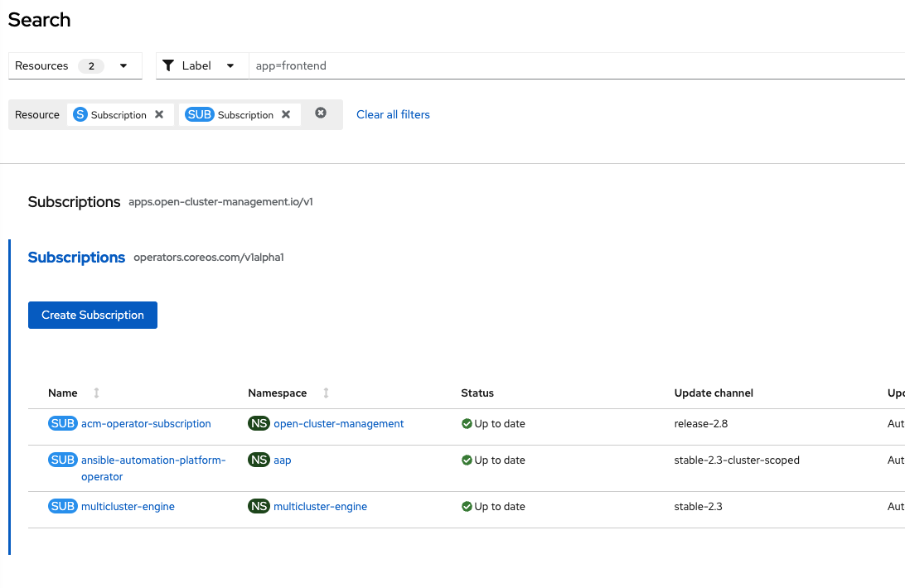This screenshot has width=905, height=588.
Task: Sort table by Name column icon
Action: click(96, 393)
